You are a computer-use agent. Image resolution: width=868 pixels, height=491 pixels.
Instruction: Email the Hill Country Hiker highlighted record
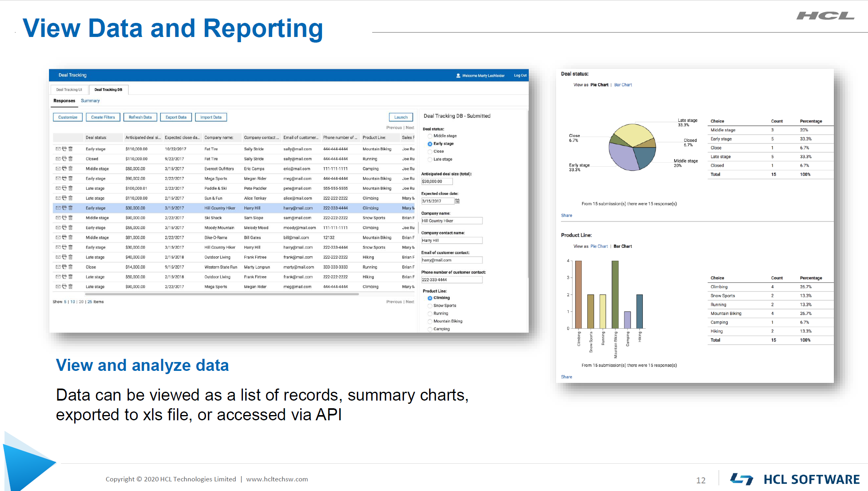(x=58, y=208)
